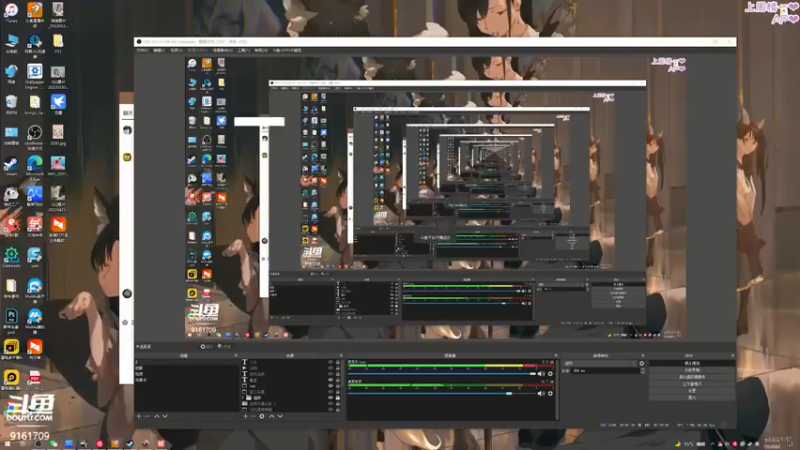The height and width of the screenshot is (450, 800).
Task: Click the 退出 exit button in Controls
Action: (x=692, y=397)
